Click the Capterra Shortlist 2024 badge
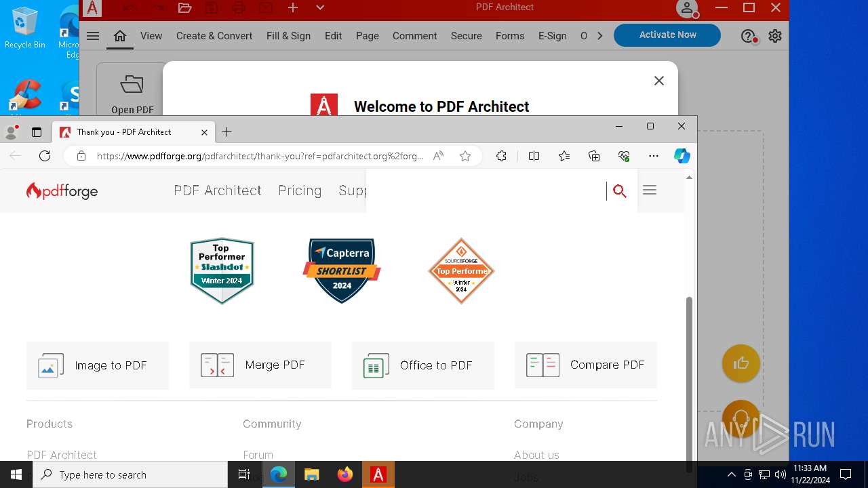The image size is (868, 488). click(342, 270)
